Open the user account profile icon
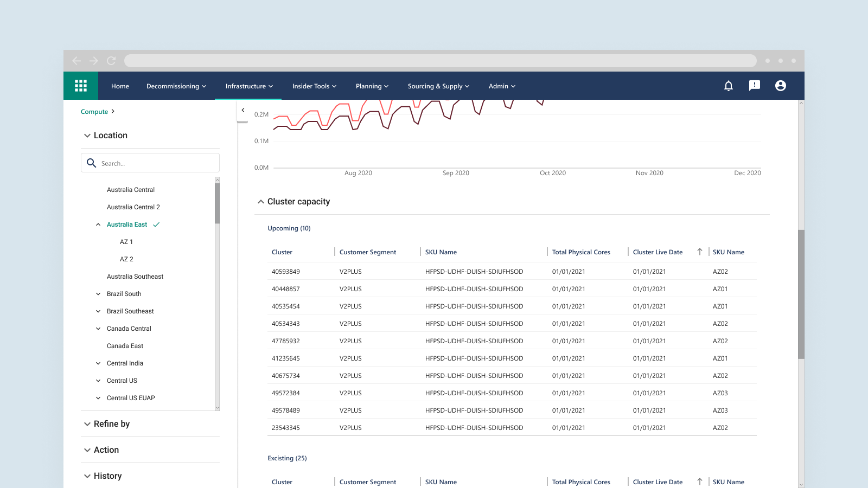This screenshot has width=868, height=488. coord(781,86)
